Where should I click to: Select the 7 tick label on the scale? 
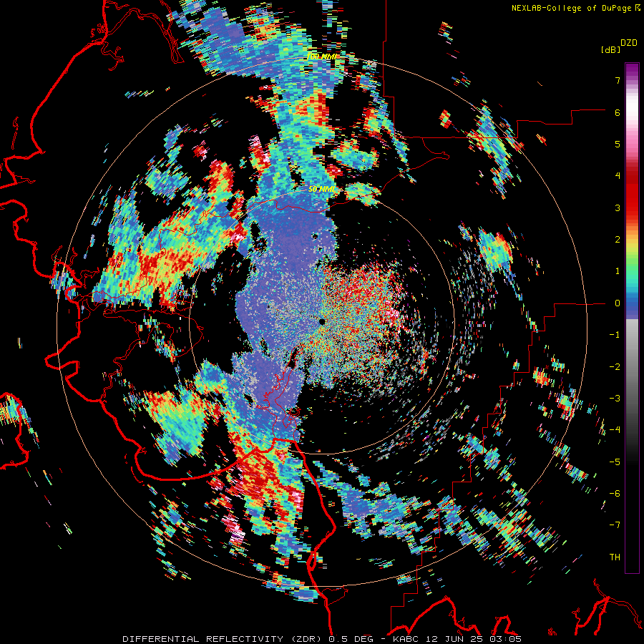click(x=618, y=80)
